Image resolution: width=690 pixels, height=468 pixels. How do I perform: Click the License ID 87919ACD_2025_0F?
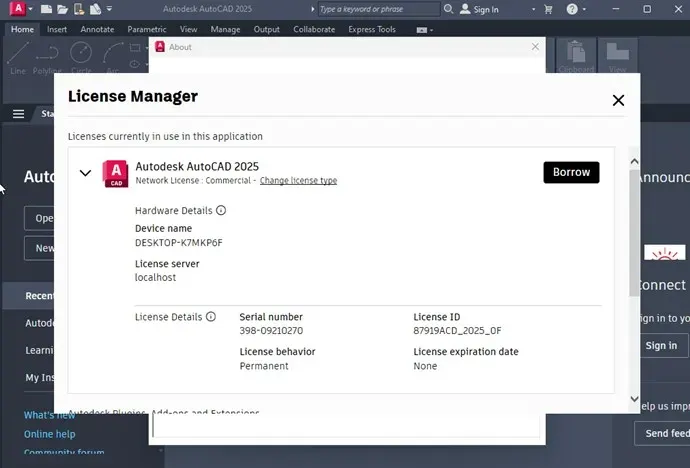[x=457, y=331]
